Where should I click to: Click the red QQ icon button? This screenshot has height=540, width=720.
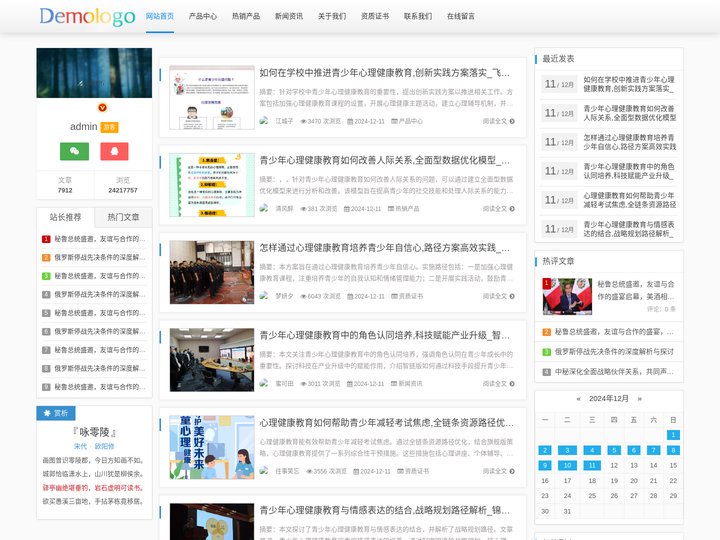pos(114,151)
